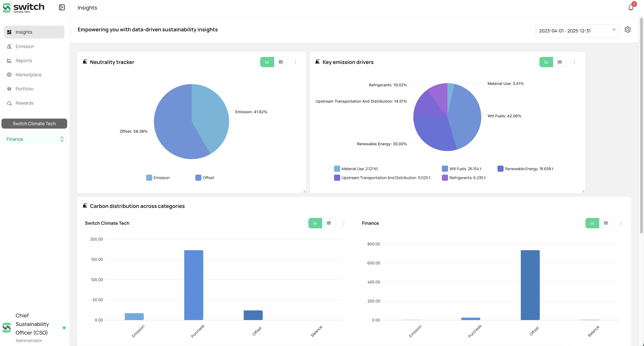This screenshot has height=346, width=644.
Task: Click the Switch Climate Tech button
Action: pos(34,124)
